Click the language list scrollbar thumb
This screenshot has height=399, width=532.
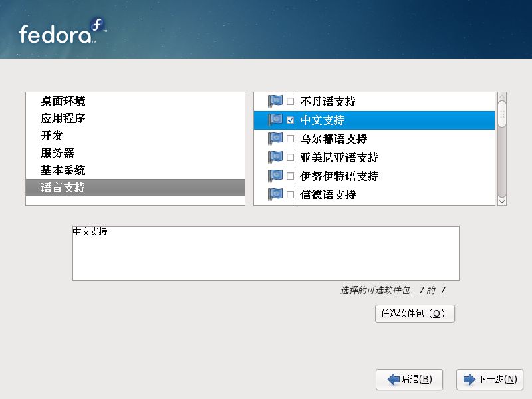(x=502, y=114)
